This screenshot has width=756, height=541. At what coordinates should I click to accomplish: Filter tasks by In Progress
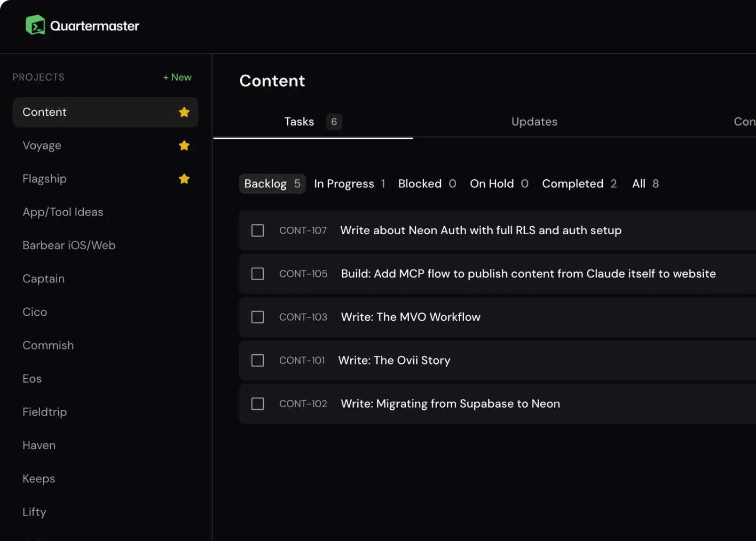pyautogui.click(x=349, y=184)
